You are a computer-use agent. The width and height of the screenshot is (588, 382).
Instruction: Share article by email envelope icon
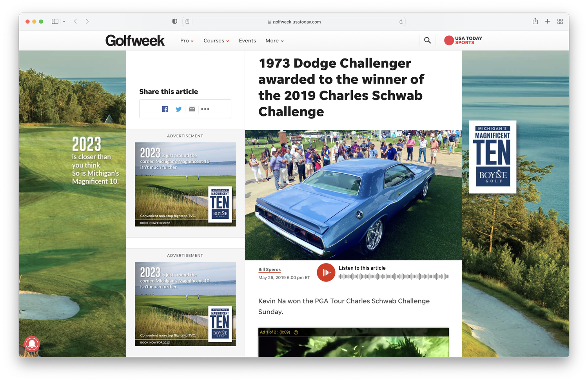point(192,109)
